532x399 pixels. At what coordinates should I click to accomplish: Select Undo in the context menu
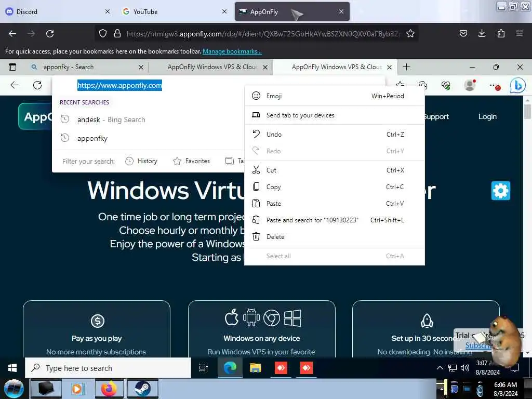coord(334,135)
